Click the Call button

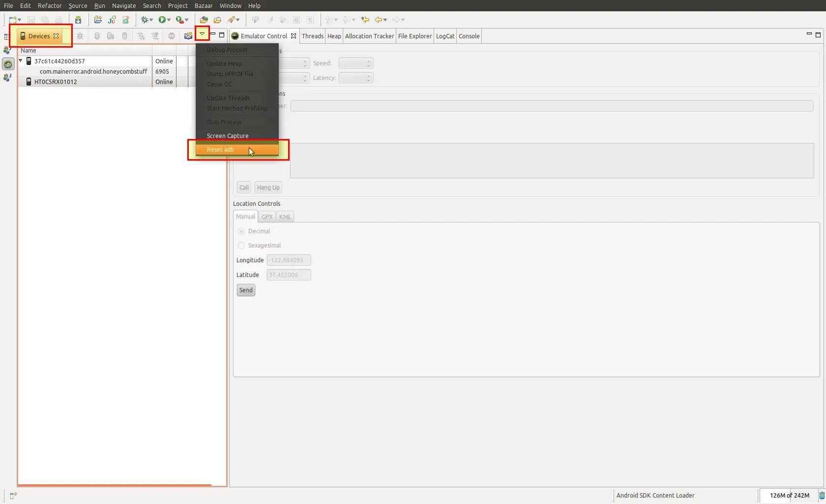pyautogui.click(x=244, y=188)
